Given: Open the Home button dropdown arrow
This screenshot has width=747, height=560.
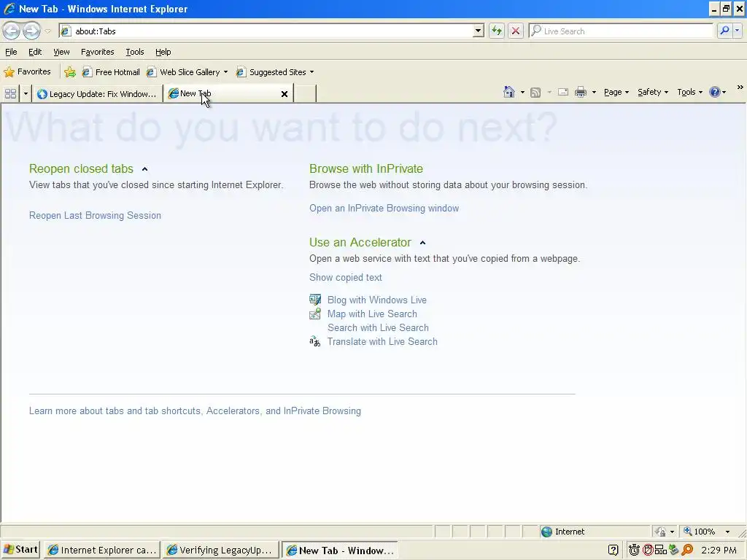Looking at the screenshot, I should (x=522, y=93).
